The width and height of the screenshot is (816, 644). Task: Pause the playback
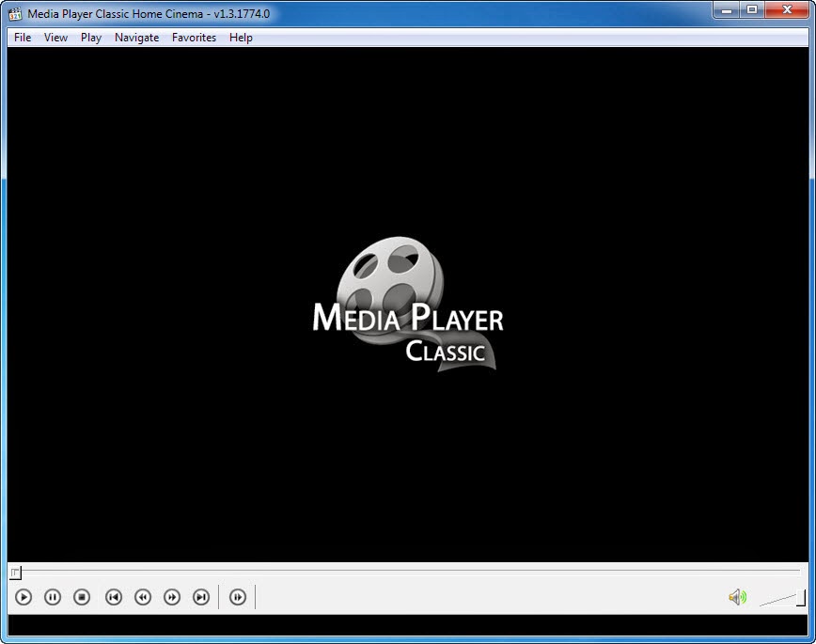click(x=53, y=597)
